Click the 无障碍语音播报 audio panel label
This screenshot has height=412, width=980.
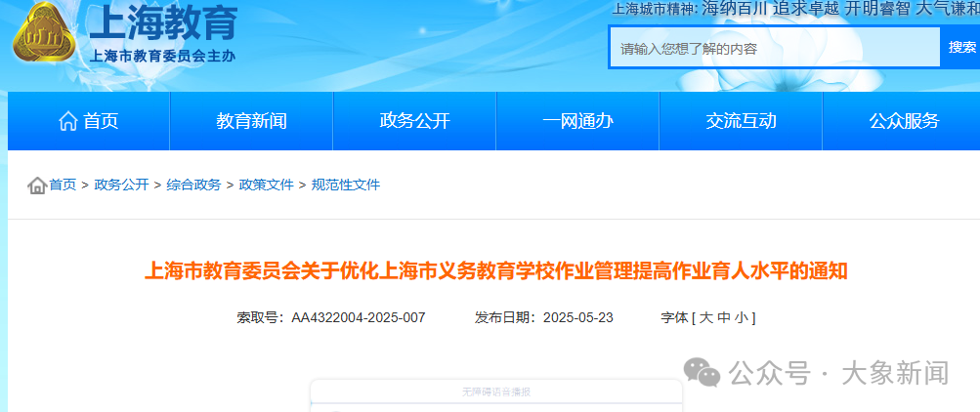coord(496,392)
